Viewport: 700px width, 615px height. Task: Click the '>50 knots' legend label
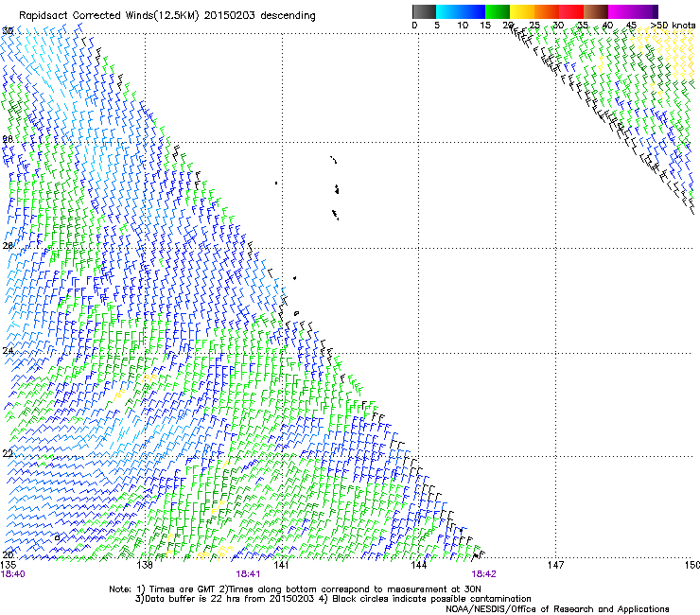point(673,26)
